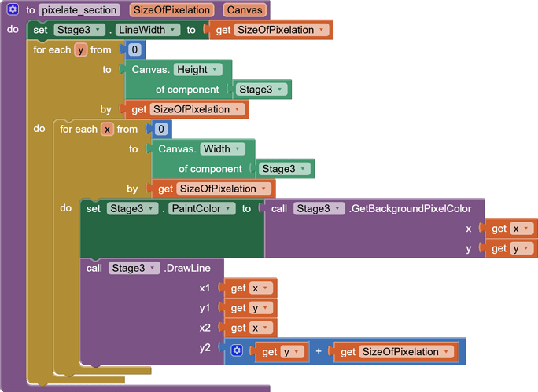The image size is (538, 392).
Task: Select the Canvas parameter in procedure header
Action: 244,10
